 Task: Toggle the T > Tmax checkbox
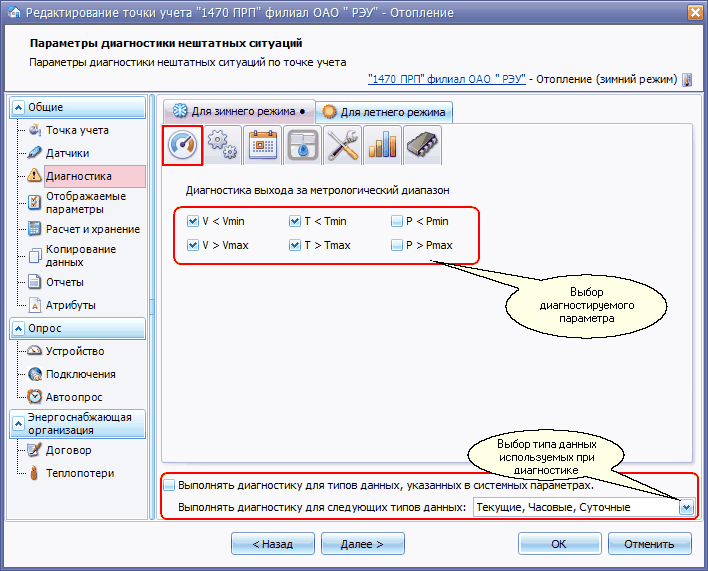click(x=295, y=245)
